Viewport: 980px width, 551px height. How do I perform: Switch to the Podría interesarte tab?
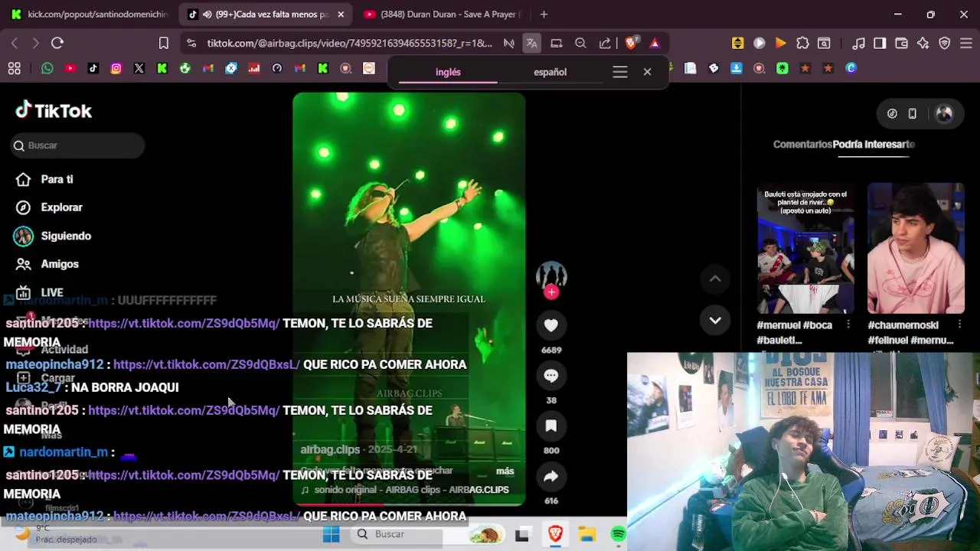pyautogui.click(x=874, y=144)
